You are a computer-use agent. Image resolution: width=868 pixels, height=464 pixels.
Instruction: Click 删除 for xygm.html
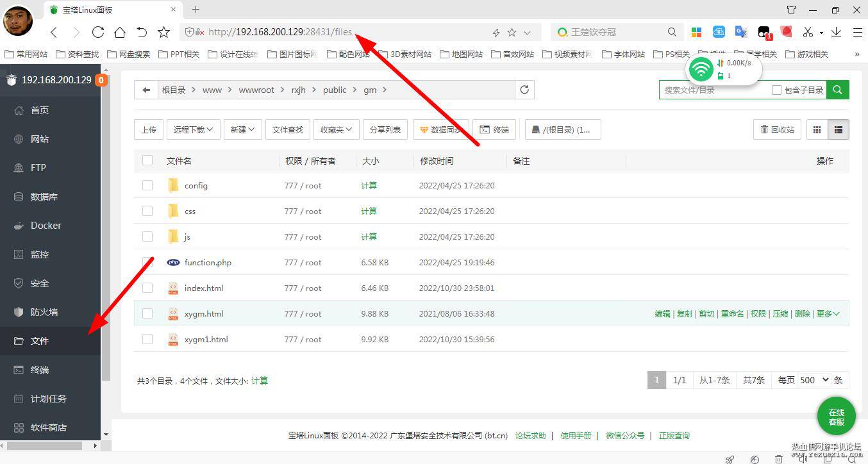tap(802, 313)
